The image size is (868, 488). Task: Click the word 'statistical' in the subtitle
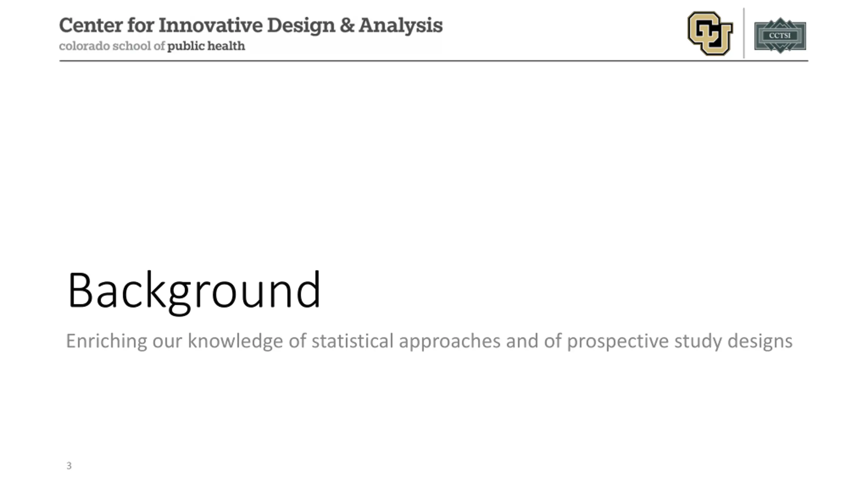[352, 341]
